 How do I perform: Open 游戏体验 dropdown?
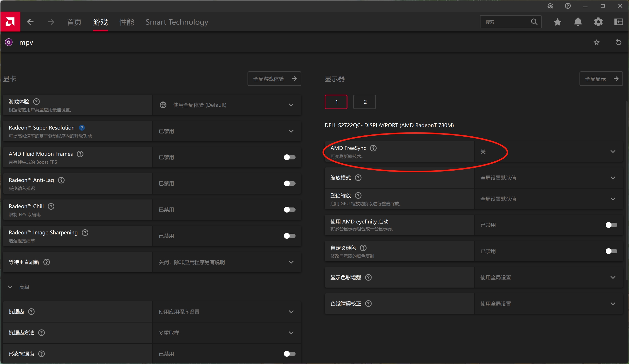click(x=227, y=105)
